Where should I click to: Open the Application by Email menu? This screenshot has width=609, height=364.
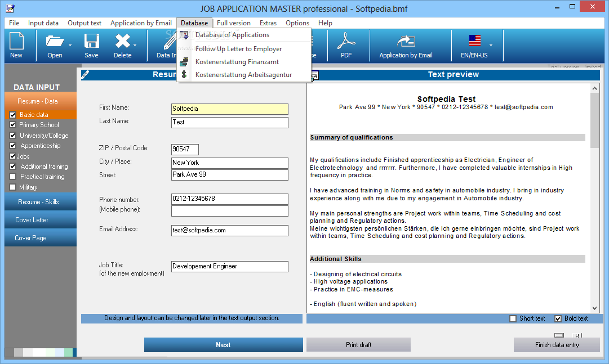point(141,23)
